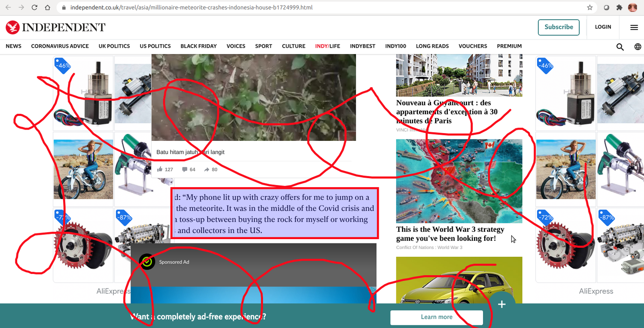This screenshot has height=328, width=644.
Task: Click 'Want a completely ad-free experience?' text
Action: click(198, 317)
